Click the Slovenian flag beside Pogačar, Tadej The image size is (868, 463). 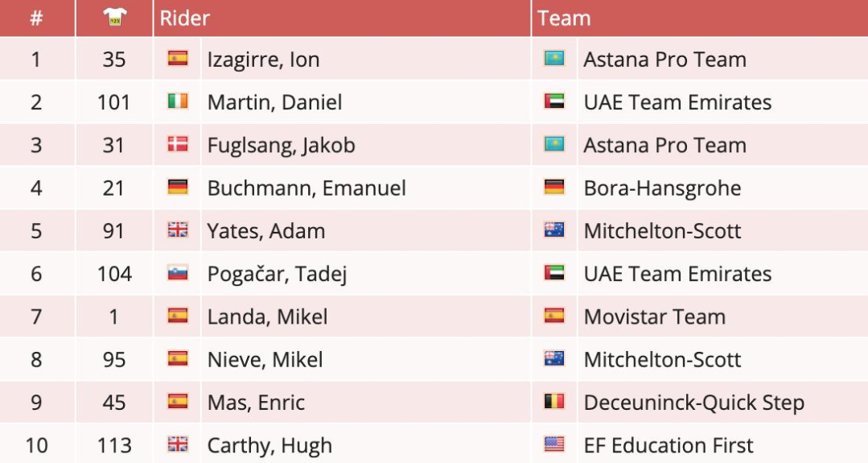[x=178, y=273]
